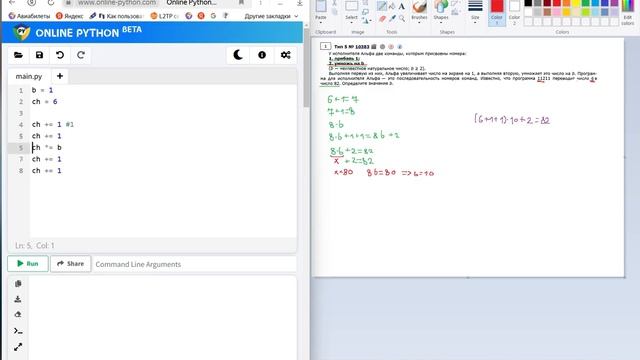Select the Fill bucket tool in Paint

(x=392, y=6)
